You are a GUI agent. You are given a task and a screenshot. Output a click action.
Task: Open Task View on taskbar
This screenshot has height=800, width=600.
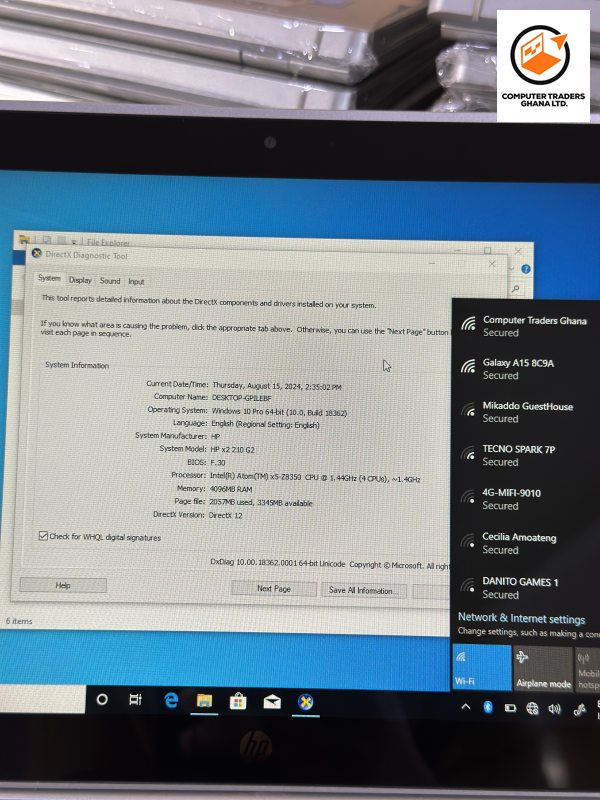[x=135, y=700]
